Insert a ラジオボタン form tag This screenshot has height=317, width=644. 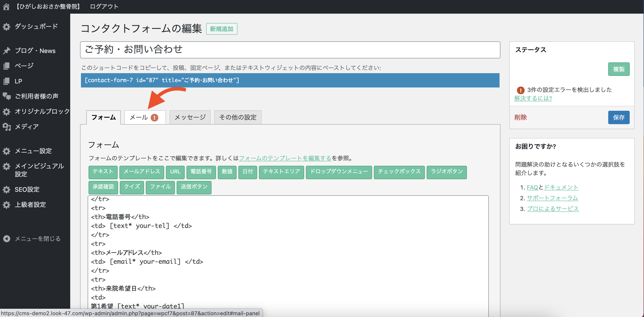point(447,172)
